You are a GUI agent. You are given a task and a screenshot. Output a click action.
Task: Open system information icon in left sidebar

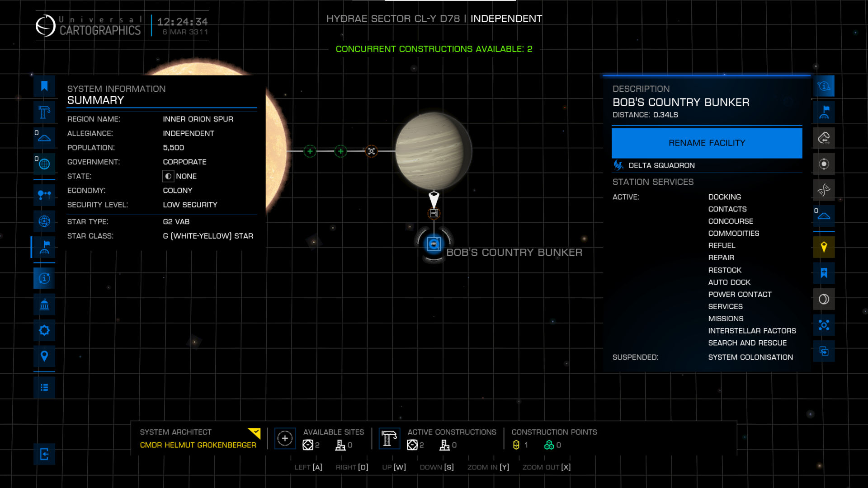(44, 278)
